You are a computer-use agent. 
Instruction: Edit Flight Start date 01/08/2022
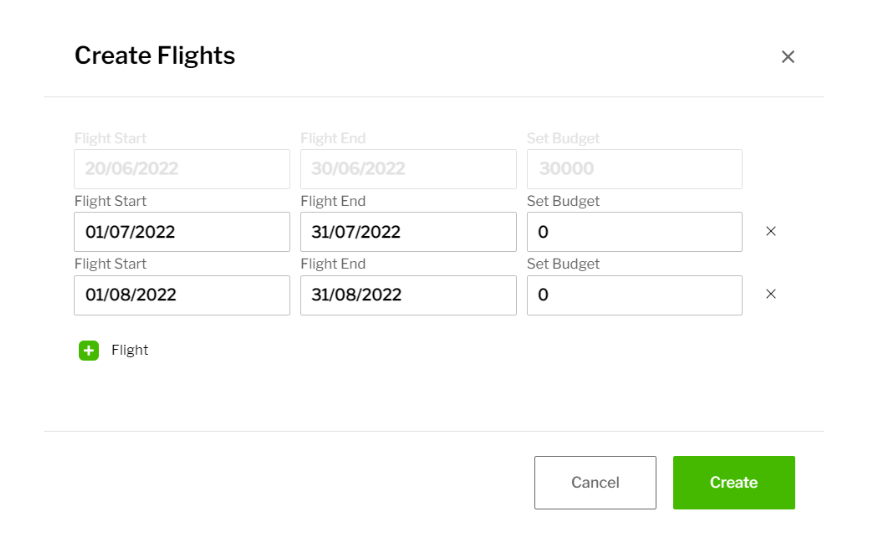pos(182,295)
